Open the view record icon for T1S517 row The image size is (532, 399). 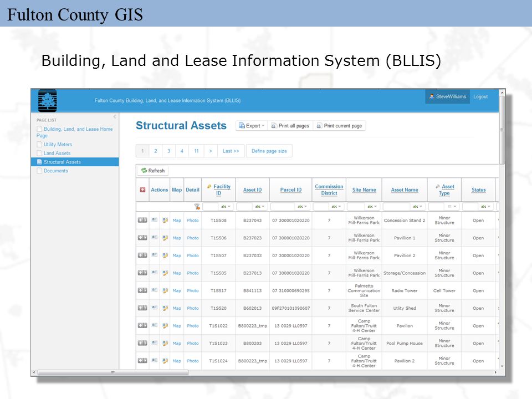tap(155, 290)
